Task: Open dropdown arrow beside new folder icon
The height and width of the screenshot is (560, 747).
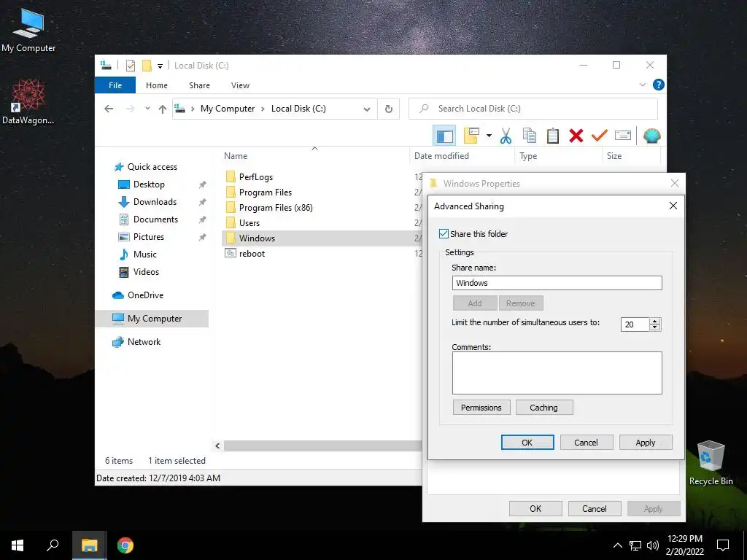Action: 489,136
